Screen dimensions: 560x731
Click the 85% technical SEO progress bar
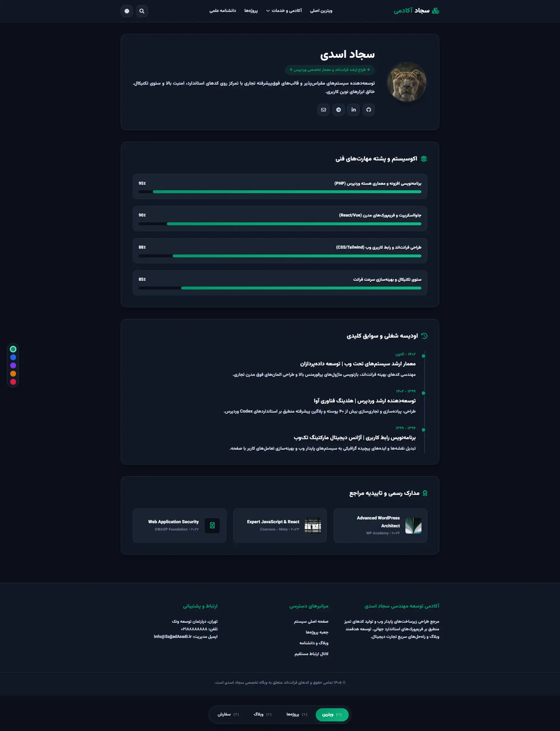[x=280, y=288]
